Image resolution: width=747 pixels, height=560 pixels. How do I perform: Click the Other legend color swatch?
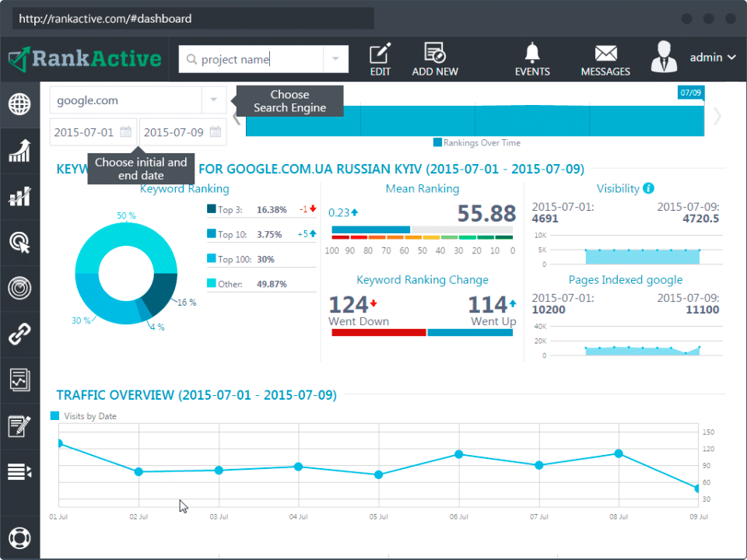point(212,283)
